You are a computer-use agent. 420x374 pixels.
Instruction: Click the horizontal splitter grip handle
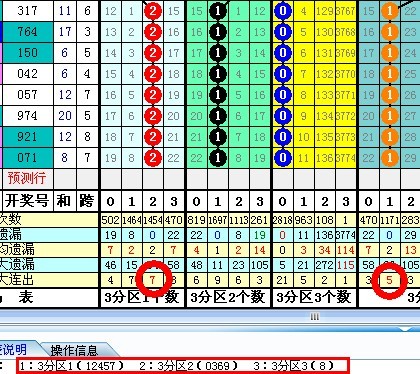point(315,316)
